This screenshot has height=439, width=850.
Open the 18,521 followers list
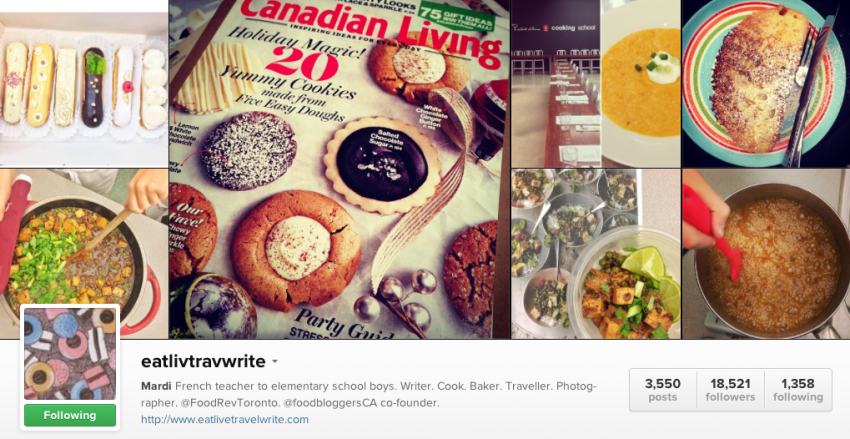(x=730, y=390)
